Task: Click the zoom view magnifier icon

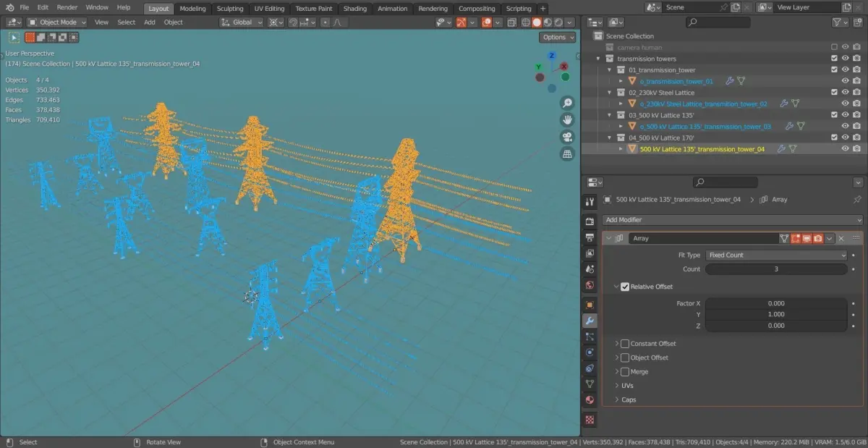Action: (x=568, y=103)
